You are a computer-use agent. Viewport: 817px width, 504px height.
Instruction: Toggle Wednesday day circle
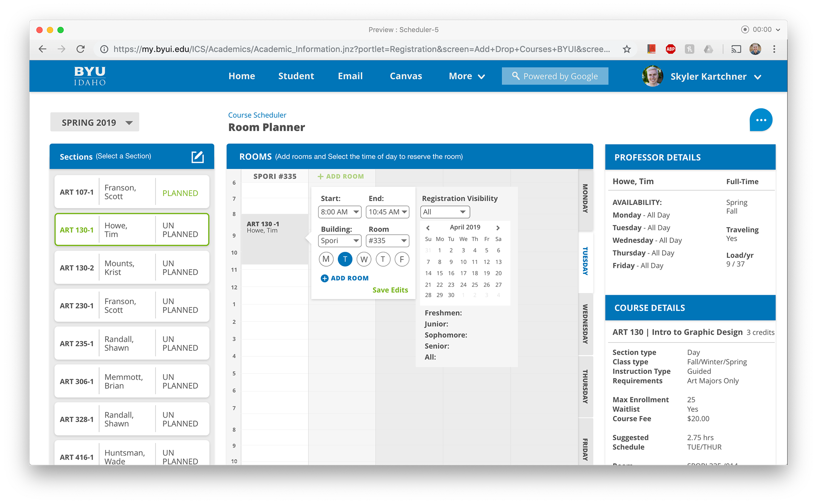(364, 259)
